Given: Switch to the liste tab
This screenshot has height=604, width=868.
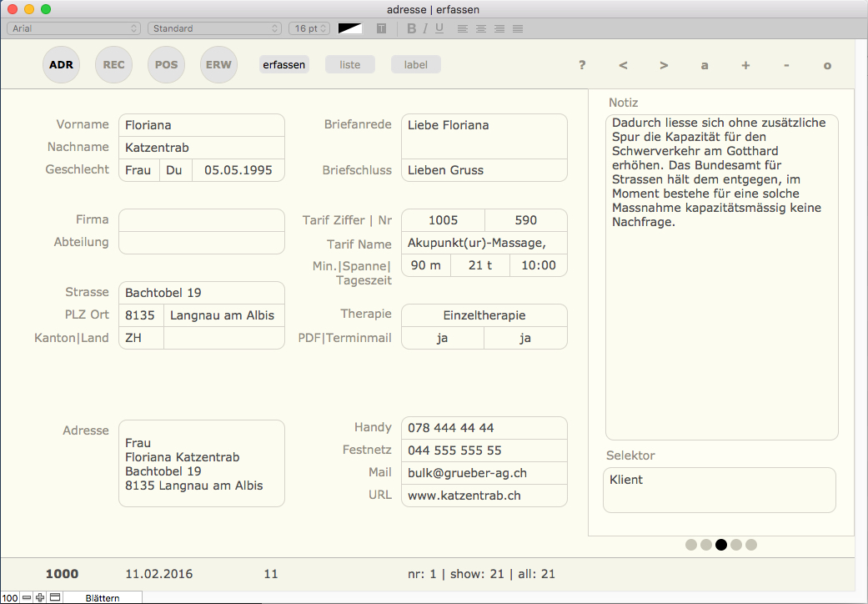Looking at the screenshot, I should [x=349, y=65].
